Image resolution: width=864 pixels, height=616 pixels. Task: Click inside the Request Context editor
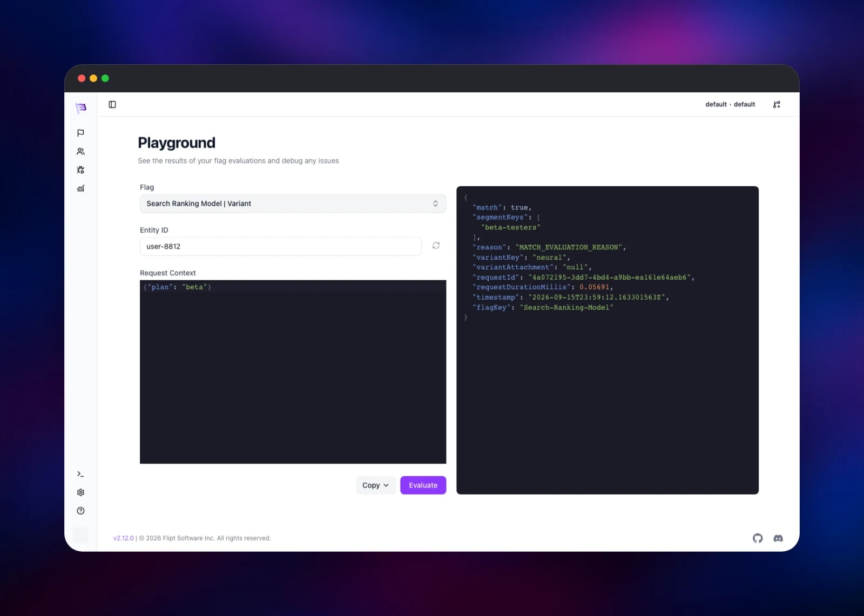(293, 372)
